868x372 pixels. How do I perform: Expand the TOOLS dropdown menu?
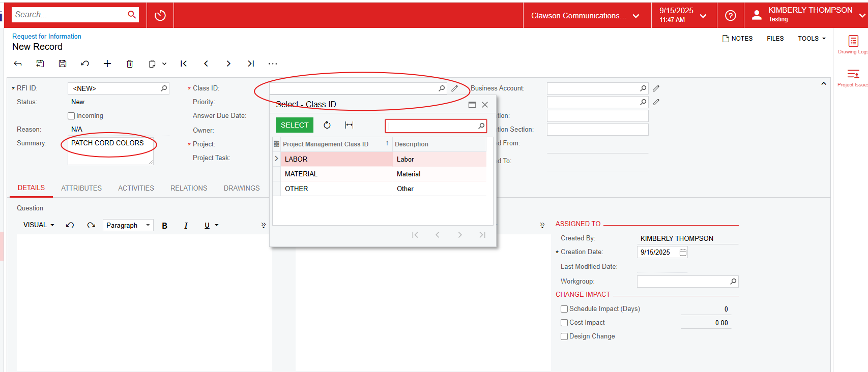click(812, 39)
